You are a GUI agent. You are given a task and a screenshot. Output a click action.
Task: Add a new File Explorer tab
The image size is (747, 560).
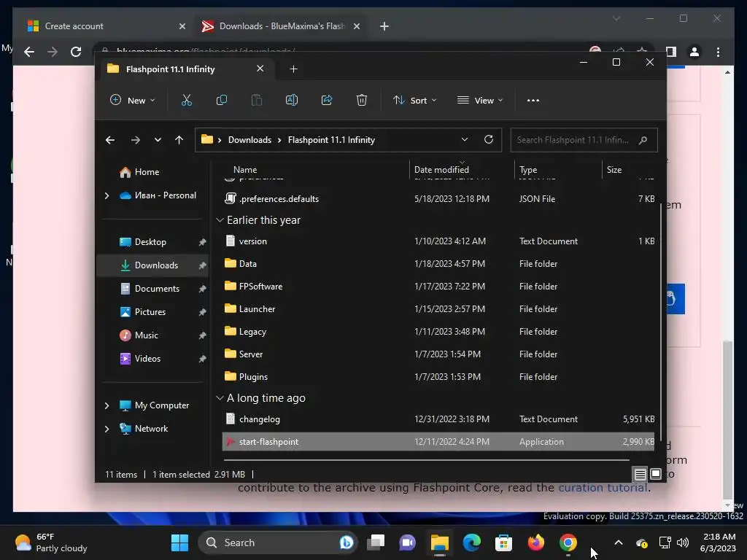293,69
